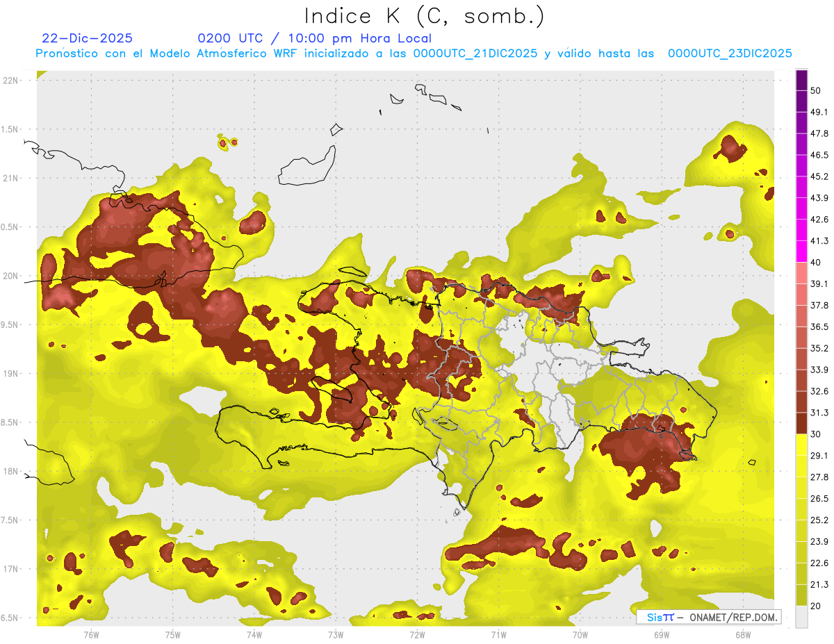This screenshot has width=834, height=644.
Task: Select the dark brown colorbar segment between 30 and 31.3
Action: tap(801, 423)
